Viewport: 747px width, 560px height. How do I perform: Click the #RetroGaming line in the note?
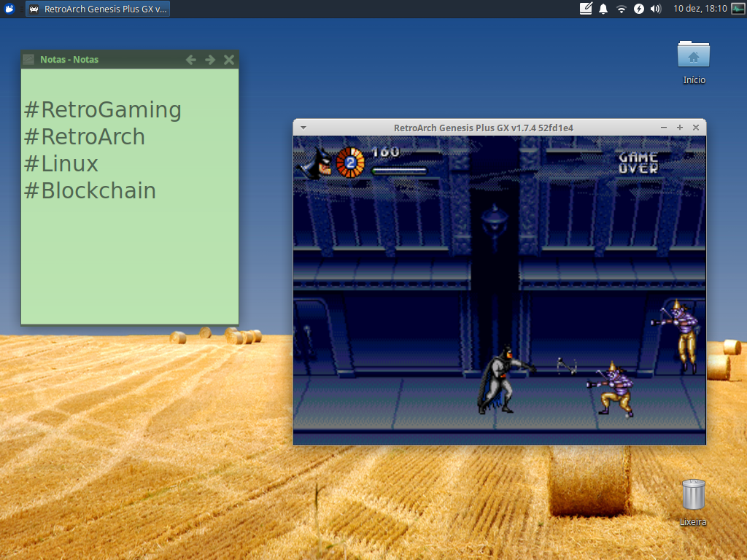(x=102, y=109)
